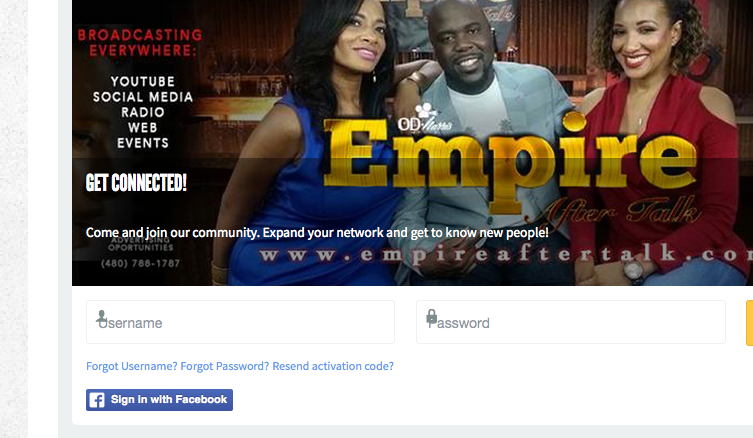753x438 pixels.
Task: Click the After Talk script lettering
Action: [617, 212]
